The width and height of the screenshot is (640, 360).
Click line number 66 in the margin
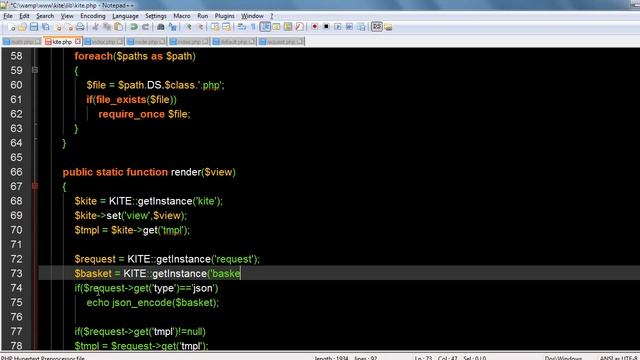[16, 172]
